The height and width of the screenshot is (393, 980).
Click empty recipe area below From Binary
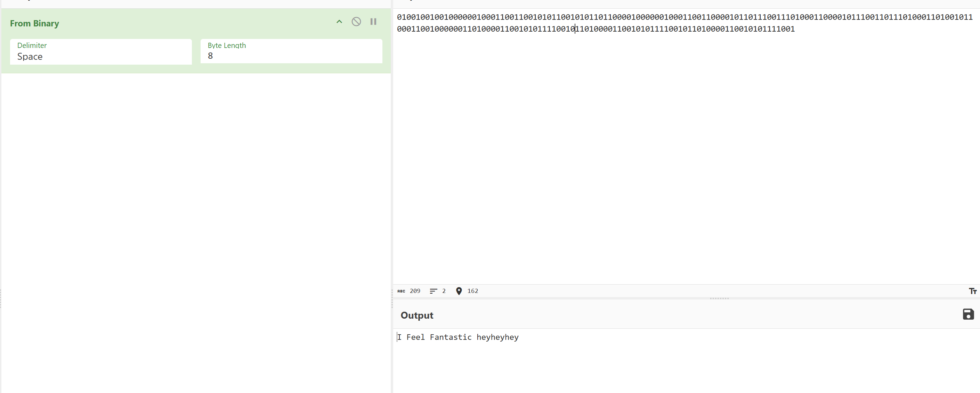[x=195, y=228]
